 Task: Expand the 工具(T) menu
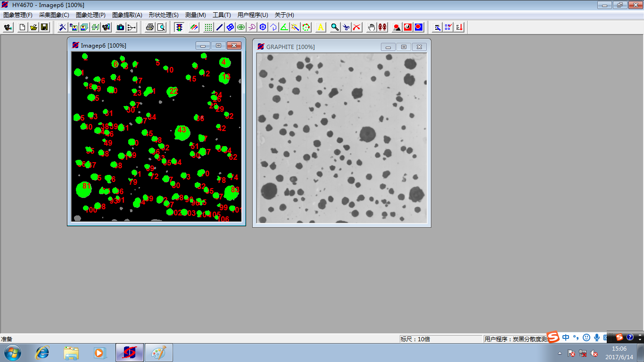coord(222,15)
